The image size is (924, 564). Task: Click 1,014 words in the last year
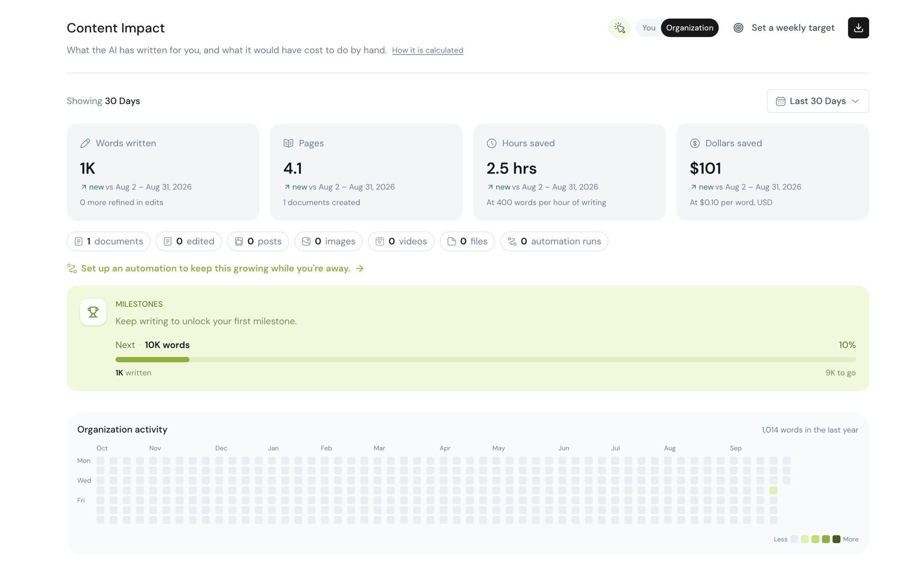pos(810,430)
